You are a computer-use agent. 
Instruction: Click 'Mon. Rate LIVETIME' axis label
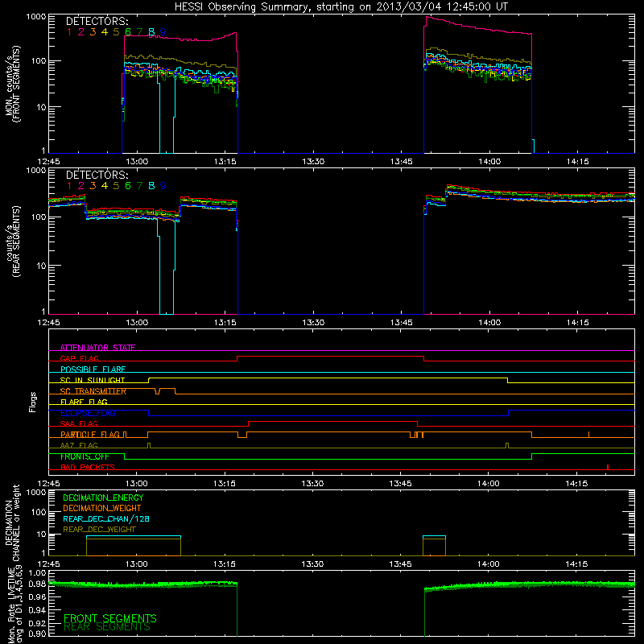11,605
